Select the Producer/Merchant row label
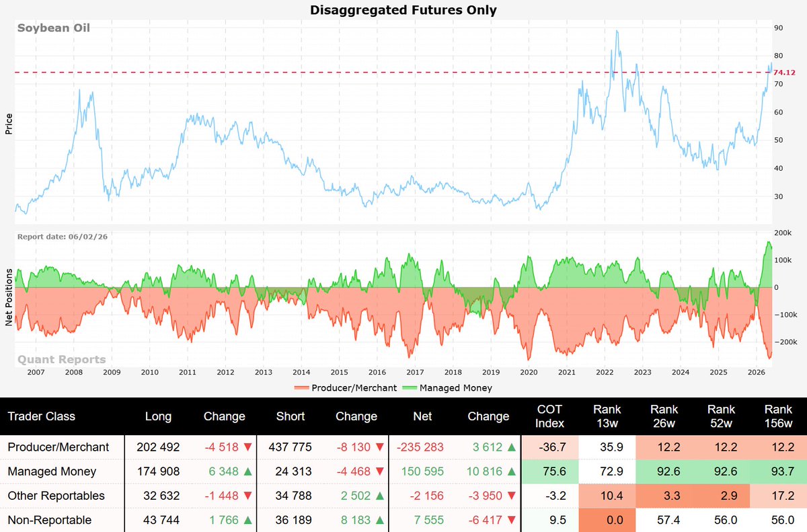 click(58, 447)
